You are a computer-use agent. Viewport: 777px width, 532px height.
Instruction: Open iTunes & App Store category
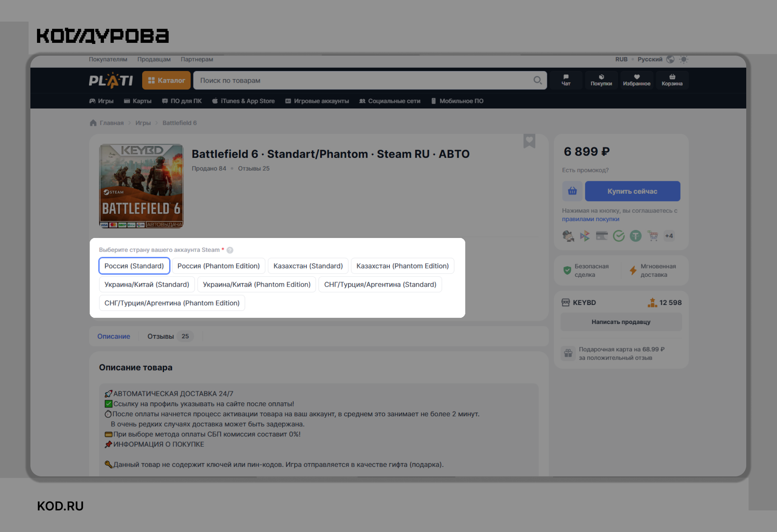pos(244,101)
